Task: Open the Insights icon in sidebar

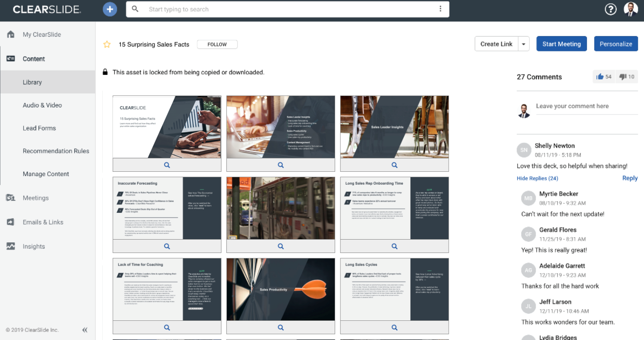Action: click(x=11, y=246)
